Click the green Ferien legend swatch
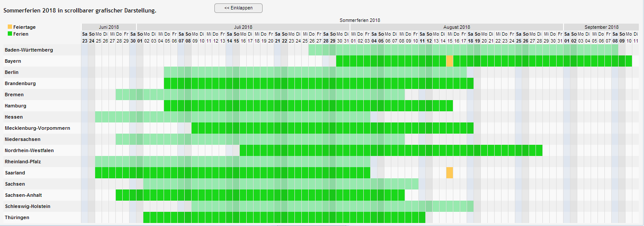This screenshot has height=226, width=644. [x=10, y=34]
